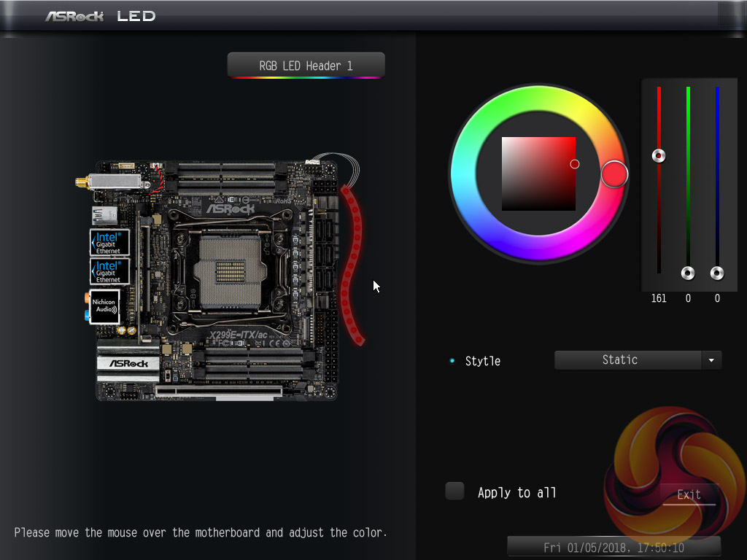
Task: Enable the Apply to all checkbox
Action: (x=455, y=491)
